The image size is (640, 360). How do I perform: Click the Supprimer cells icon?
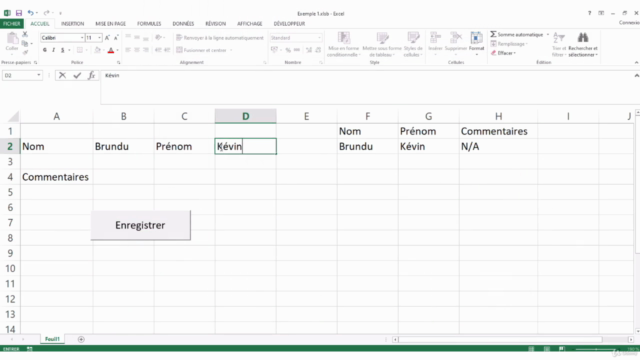(x=456, y=44)
